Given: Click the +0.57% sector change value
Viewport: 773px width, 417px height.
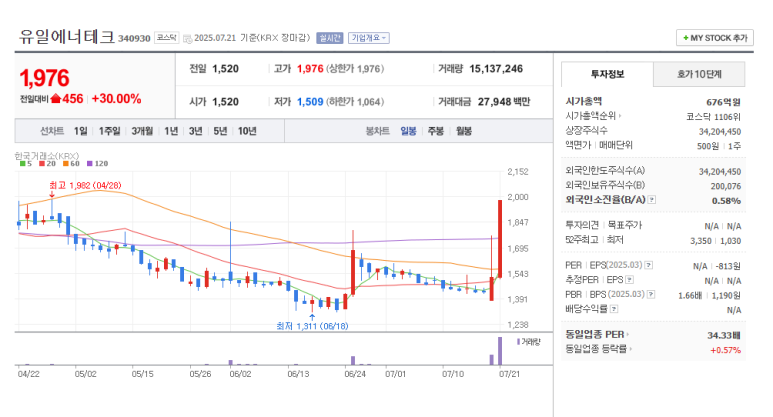Looking at the screenshot, I should tap(725, 350).
